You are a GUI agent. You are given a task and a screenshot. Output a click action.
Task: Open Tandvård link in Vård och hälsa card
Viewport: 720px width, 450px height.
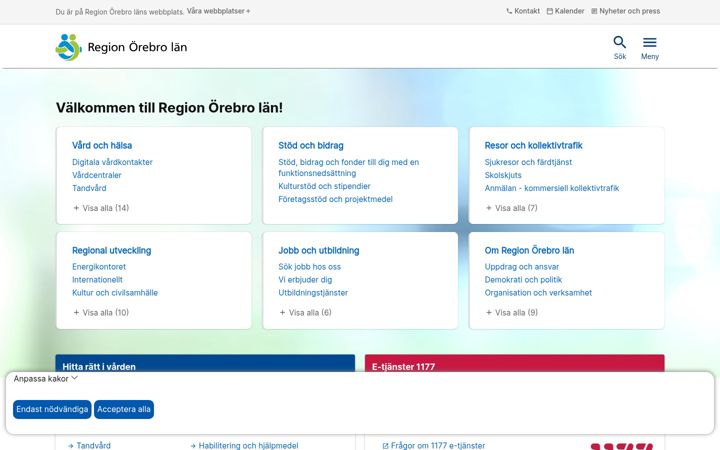[89, 188]
